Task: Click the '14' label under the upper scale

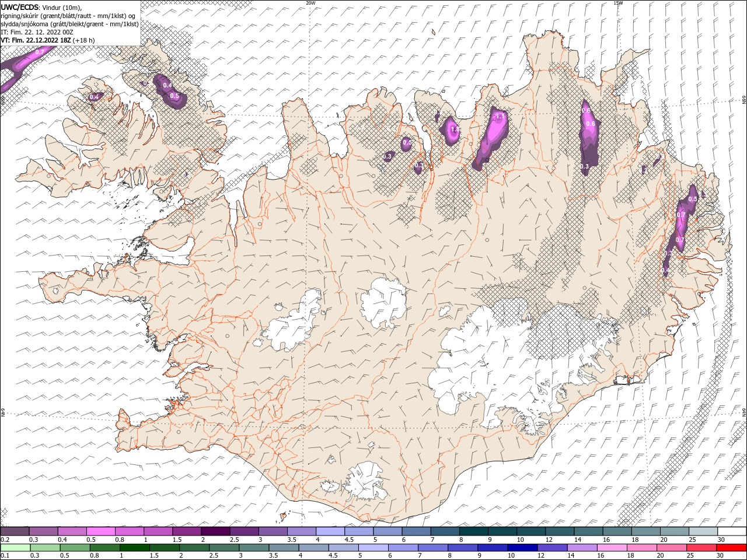Action: tap(578, 540)
